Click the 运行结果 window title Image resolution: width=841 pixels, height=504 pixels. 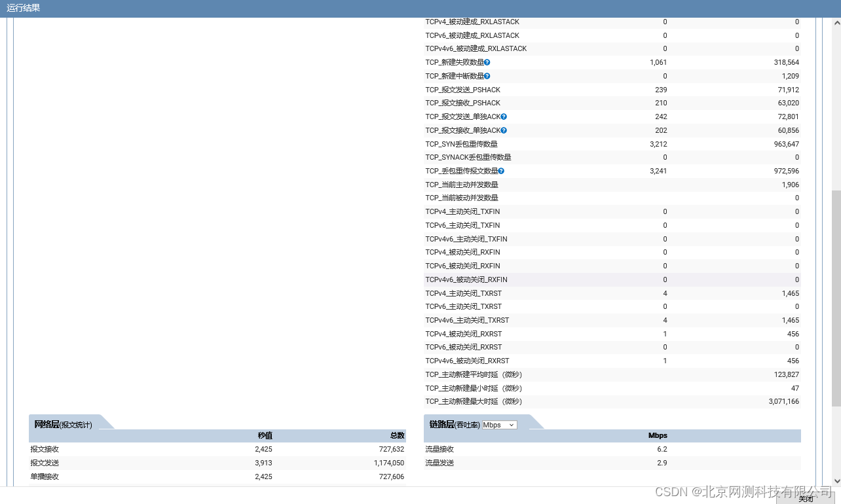click(x=24, y=8)
